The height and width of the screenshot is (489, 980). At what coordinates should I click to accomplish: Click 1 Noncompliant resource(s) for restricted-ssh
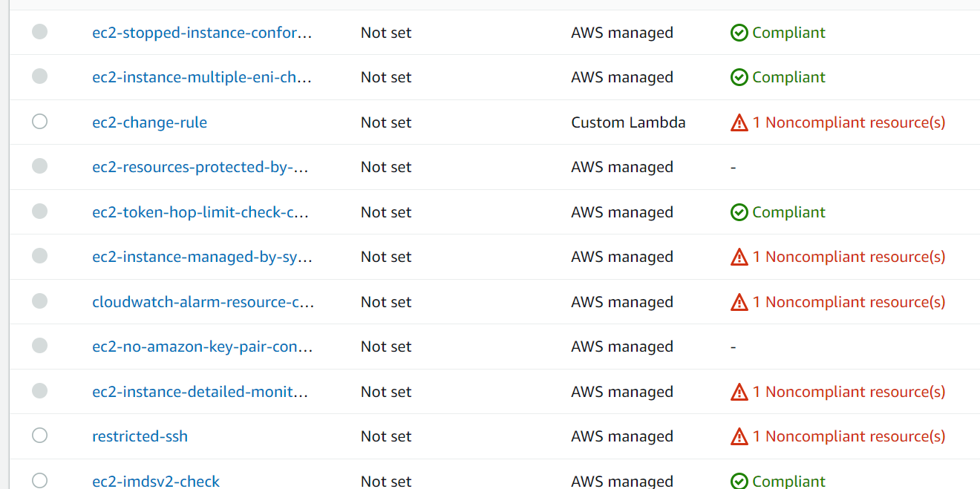849,436
